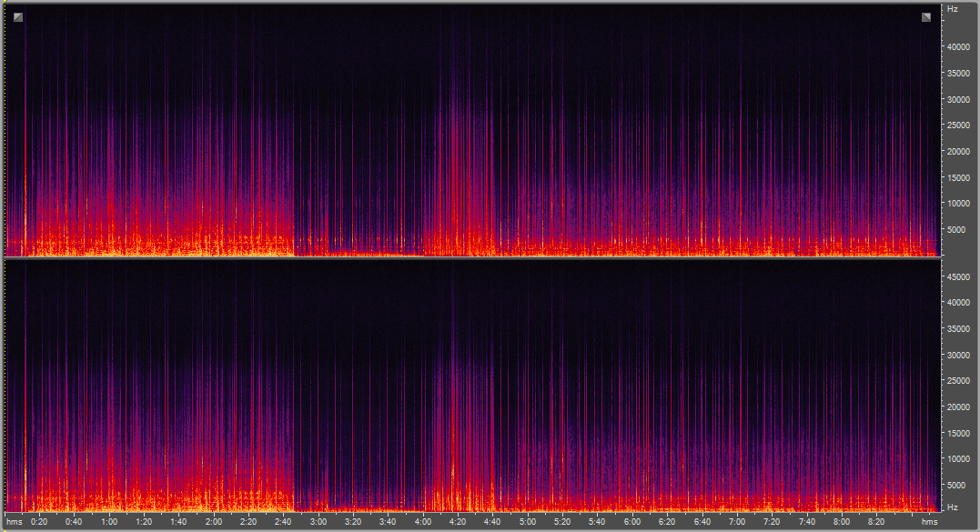The width and height of the screenshot is (980, 532).
Task: Click 40000 on the upper channel frequency scale
Action: 959,47
